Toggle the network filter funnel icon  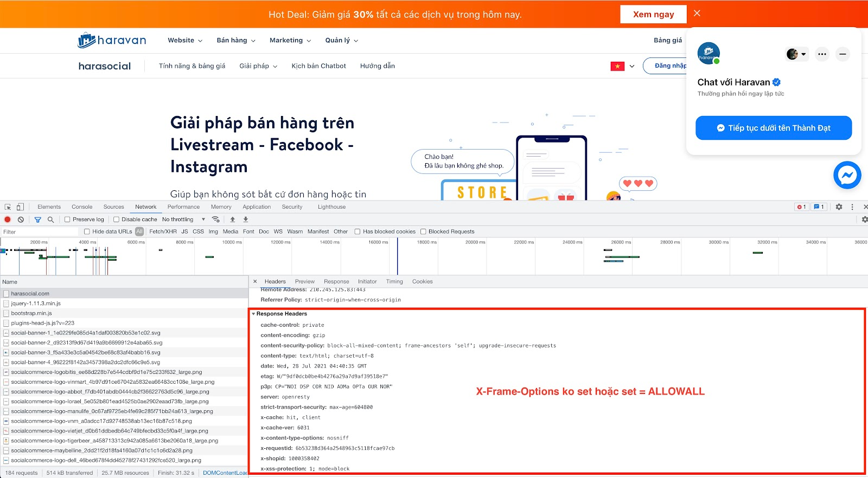tap(37, 219)
